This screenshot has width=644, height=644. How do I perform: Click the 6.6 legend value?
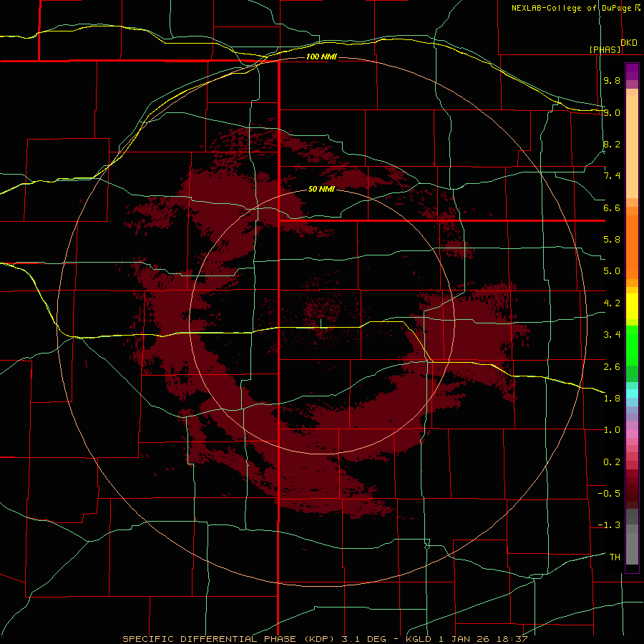pyautogui.click(x=612, y=208)
